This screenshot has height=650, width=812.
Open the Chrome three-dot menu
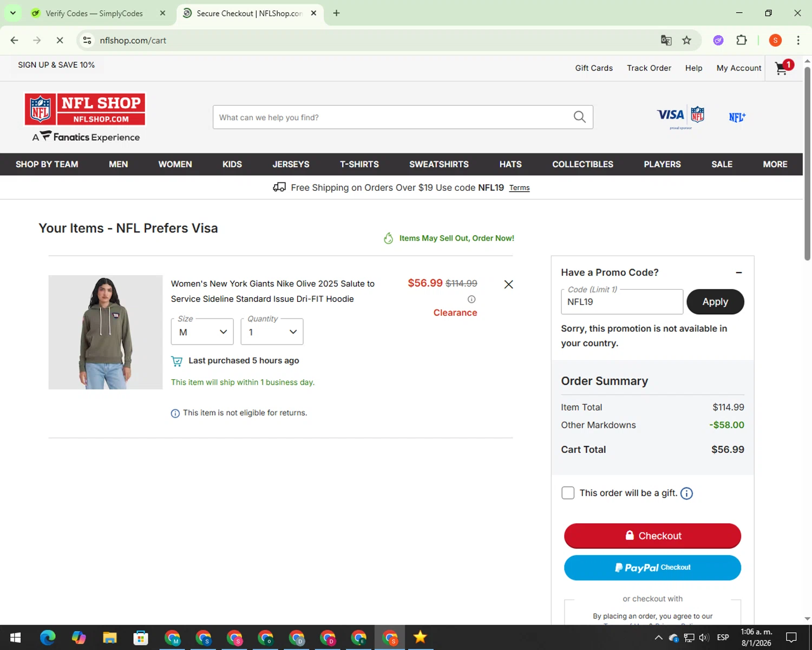[x=798, y=40]
